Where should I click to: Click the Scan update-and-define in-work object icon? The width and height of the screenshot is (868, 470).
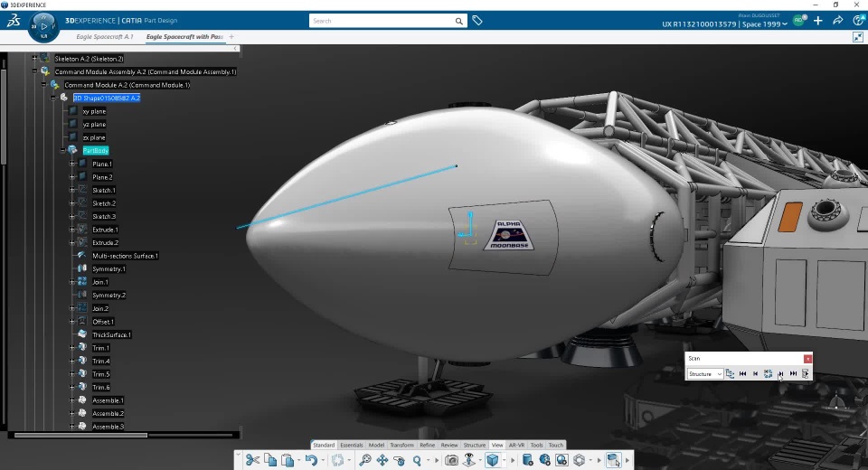(x=768, y=373)
